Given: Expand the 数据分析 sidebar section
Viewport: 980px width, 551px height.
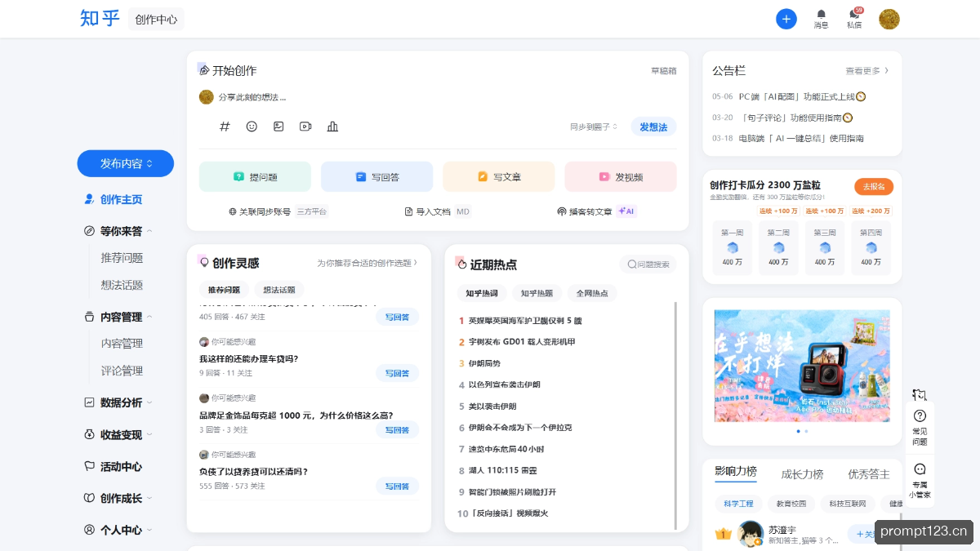Looking at the screenshot, I should (118, 402).
